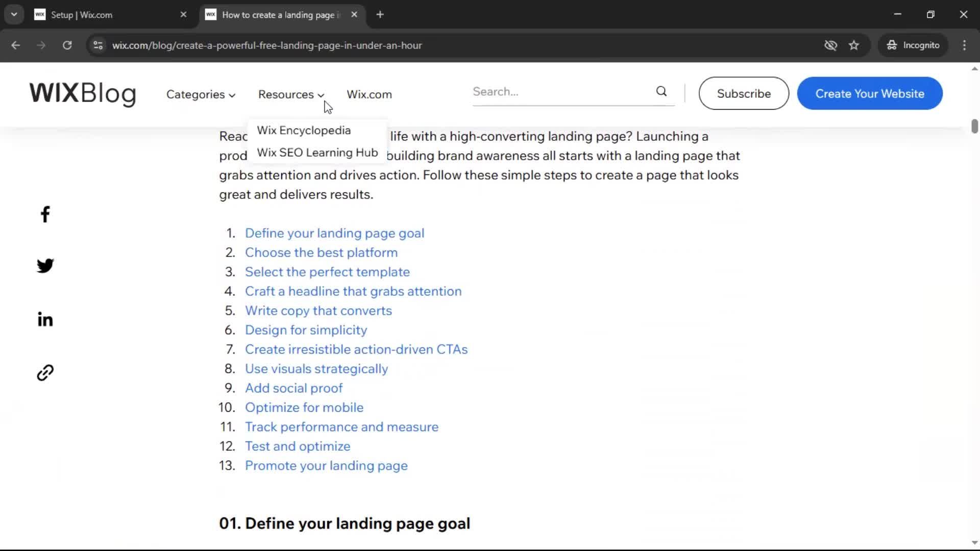Open the Chrome three-dot menu

(x=964, y=45)
